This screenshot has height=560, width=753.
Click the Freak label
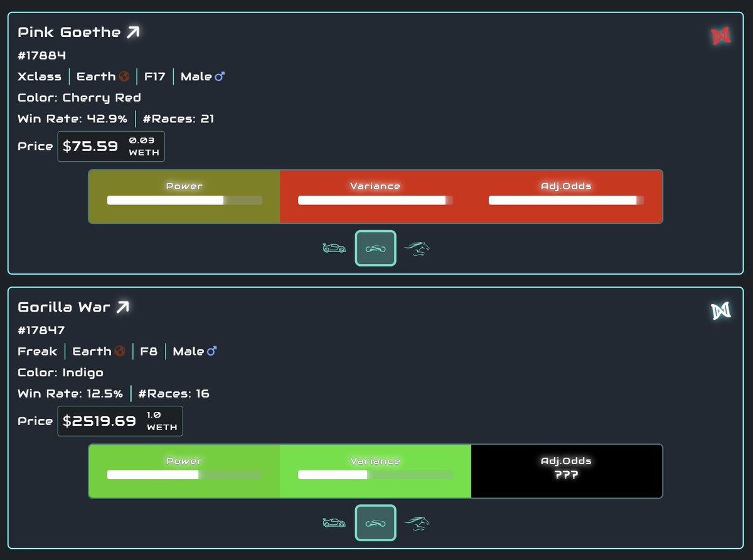pos(37,351)
